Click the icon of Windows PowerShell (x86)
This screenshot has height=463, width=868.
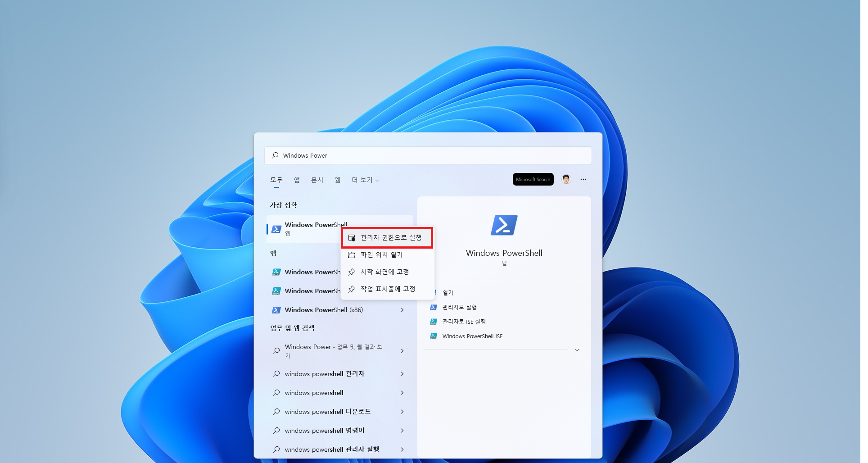276,310
